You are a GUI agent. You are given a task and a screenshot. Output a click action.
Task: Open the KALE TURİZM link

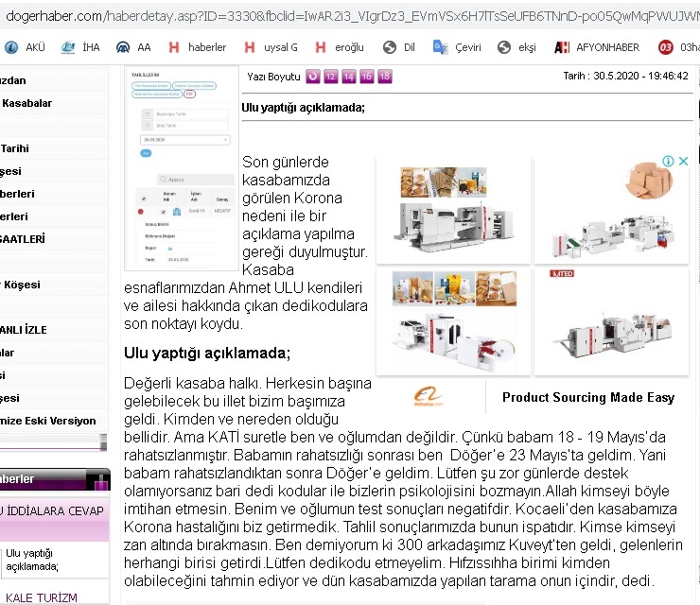pyautogui.click(x=39, y=596)
